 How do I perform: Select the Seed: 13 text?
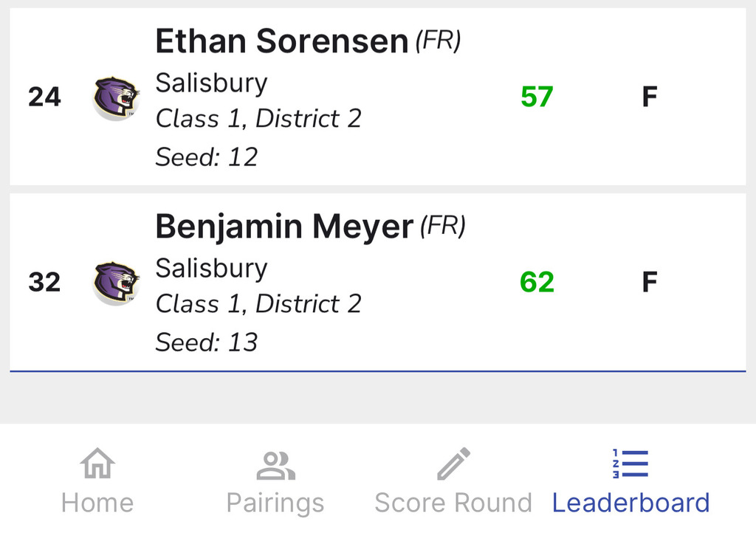click(206, 342)
